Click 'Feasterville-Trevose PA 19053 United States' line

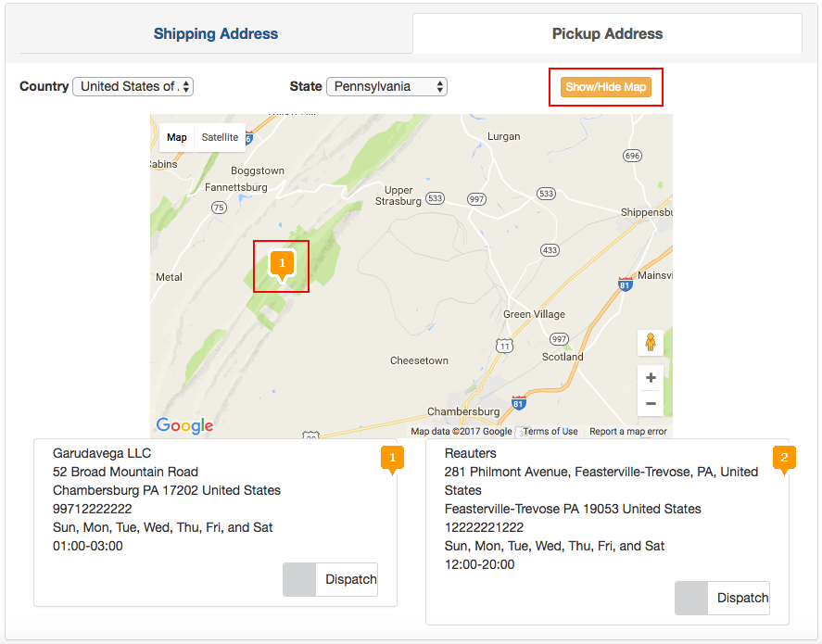point(573,509)
